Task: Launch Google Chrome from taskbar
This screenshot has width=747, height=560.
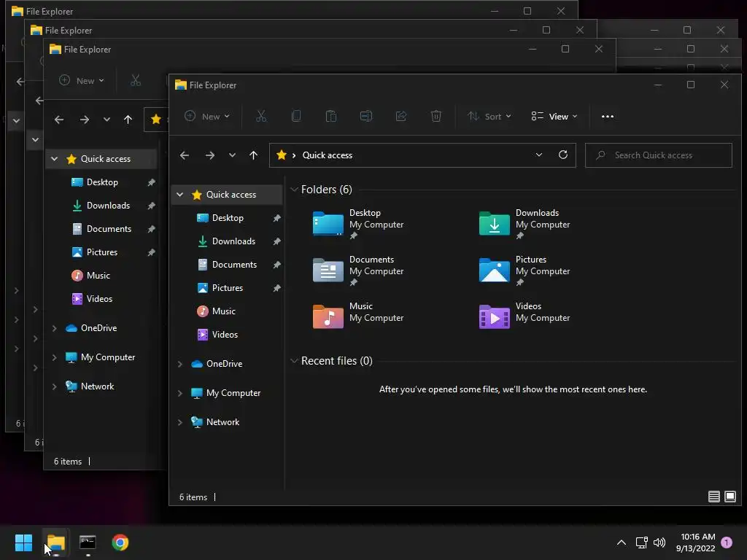Action: coord(120,542)
